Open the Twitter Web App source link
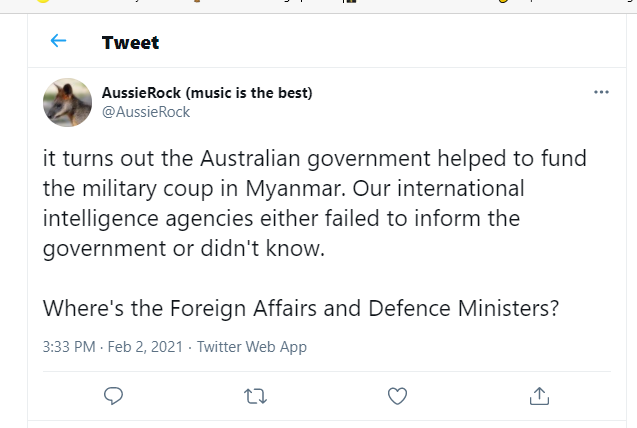The height and width of the screenshot is (428, 637). tap(252, 347)
